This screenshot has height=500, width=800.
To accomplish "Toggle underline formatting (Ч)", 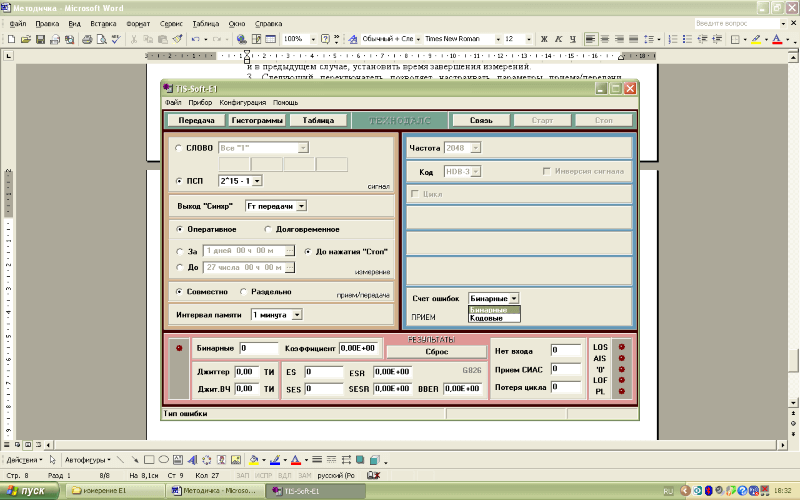I will 572,39.
